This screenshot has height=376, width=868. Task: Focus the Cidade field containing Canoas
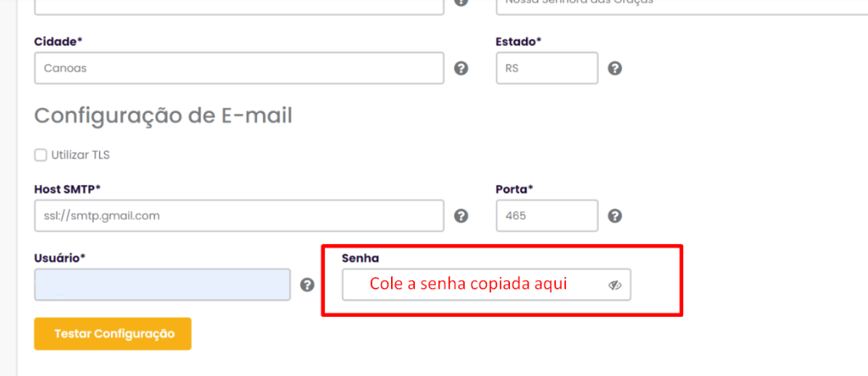[239, 68]
